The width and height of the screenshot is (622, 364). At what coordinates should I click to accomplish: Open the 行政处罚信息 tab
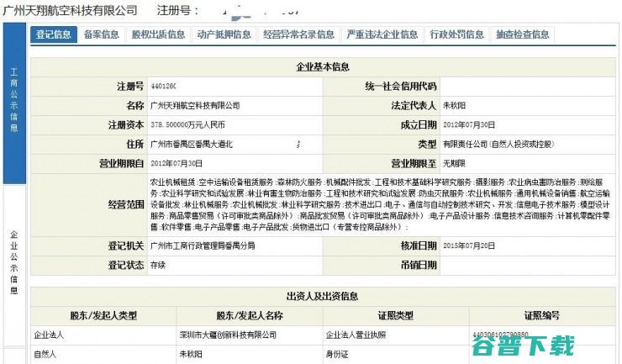coord(456,34)
